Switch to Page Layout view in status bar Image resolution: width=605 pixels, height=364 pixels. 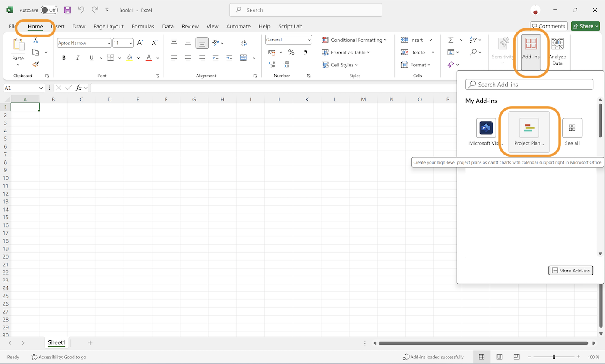pyautogui.click(x=499, y=357)
